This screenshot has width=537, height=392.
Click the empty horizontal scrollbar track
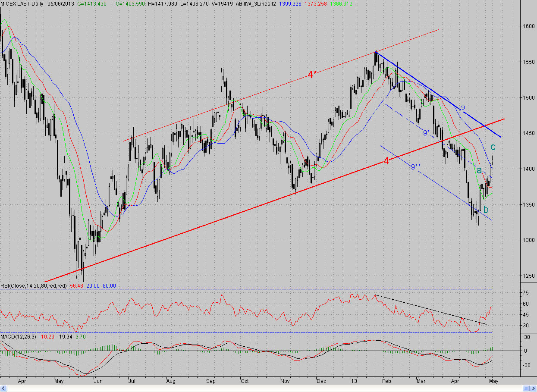[265, 389]
